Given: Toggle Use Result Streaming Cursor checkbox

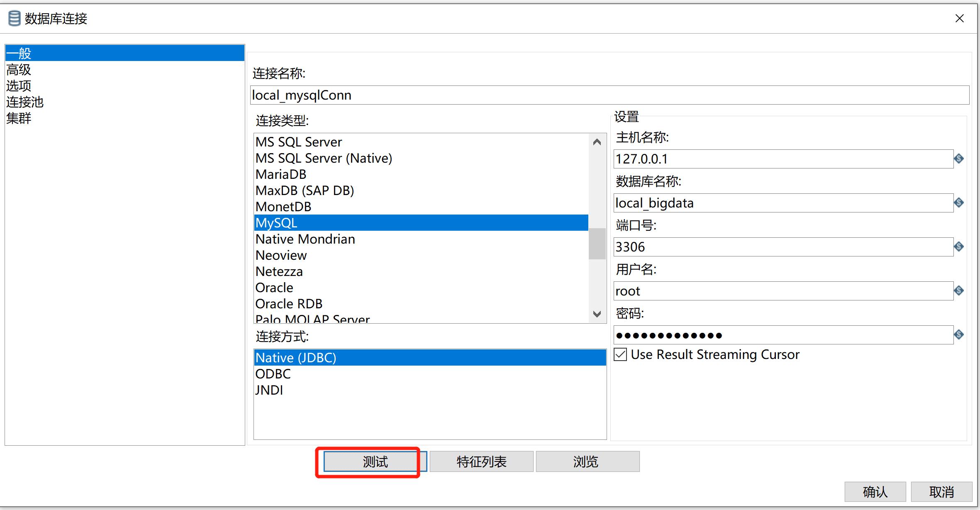Looking at the screenshot, I should tap(620, 354).
